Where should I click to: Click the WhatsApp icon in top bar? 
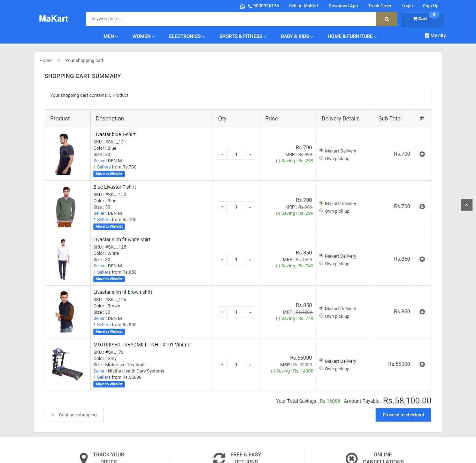[243, 6]
